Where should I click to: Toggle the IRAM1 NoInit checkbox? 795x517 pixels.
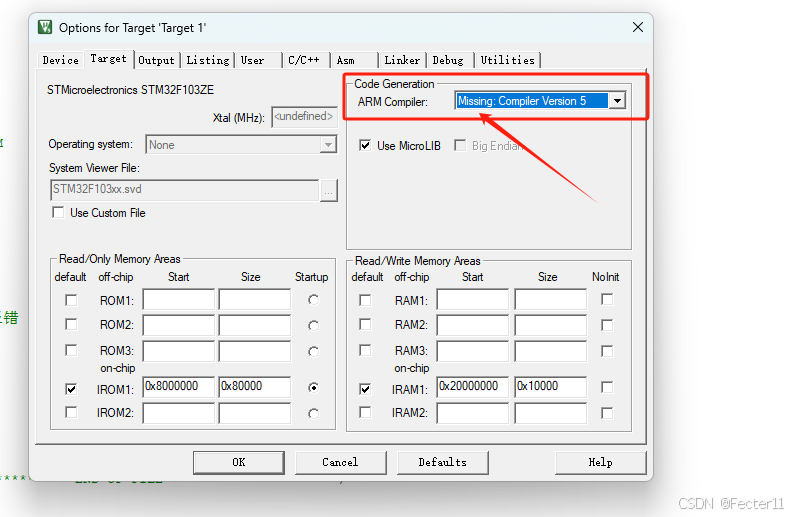point(607,387)
